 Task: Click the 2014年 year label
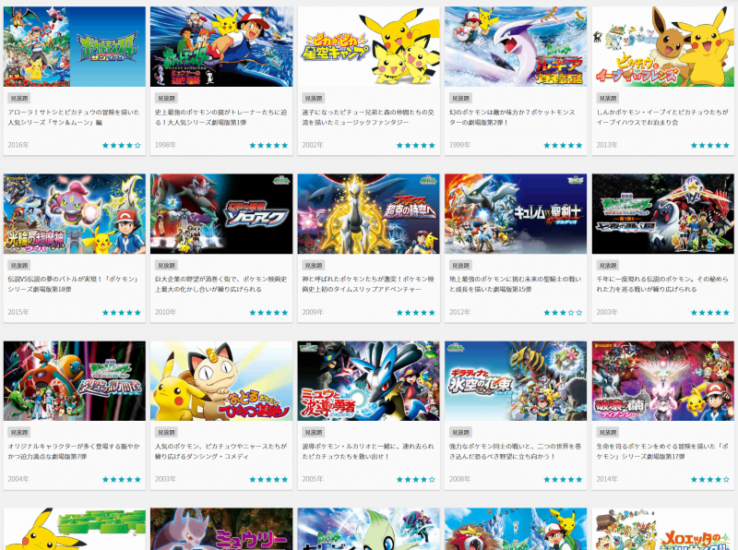(x=607, y=479)
